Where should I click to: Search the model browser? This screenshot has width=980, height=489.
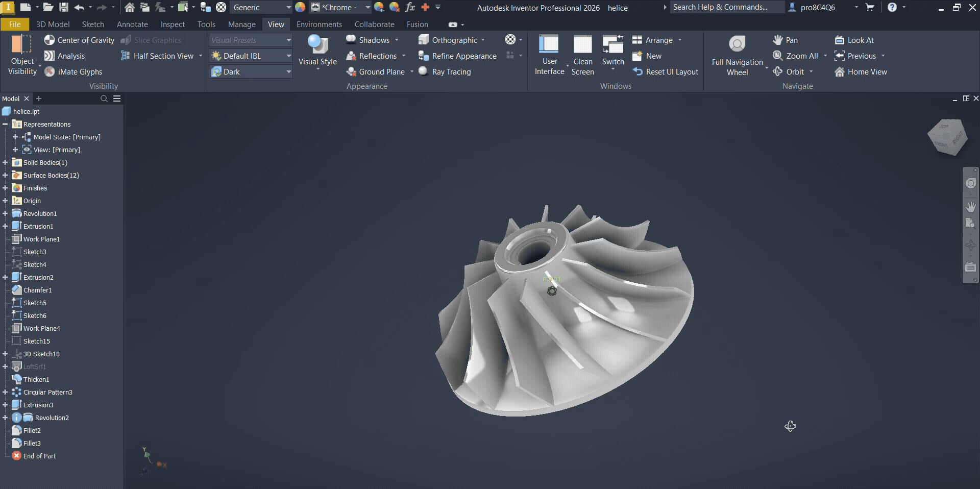click(x=104, y=99)
